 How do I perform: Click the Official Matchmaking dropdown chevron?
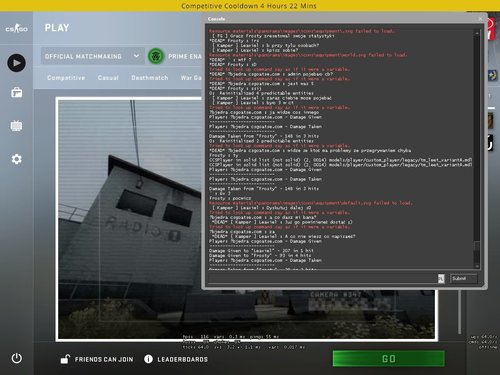click(136, 56)
